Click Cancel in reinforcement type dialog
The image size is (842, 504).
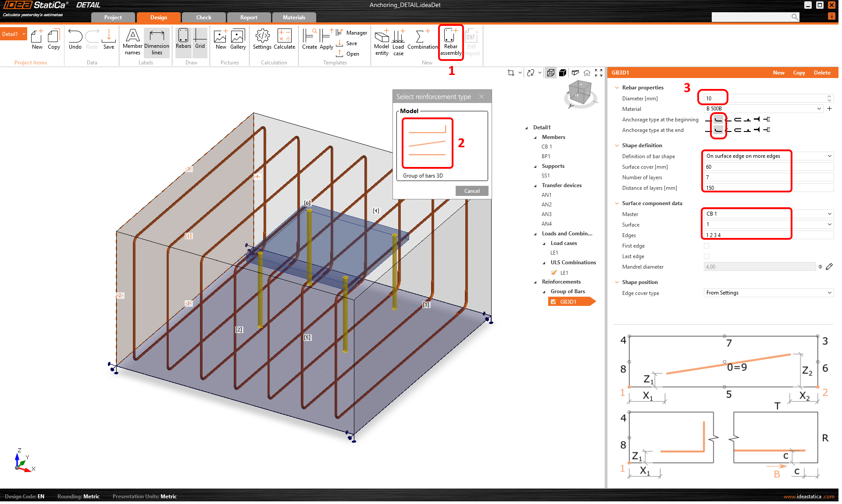[x=472, y=191]
